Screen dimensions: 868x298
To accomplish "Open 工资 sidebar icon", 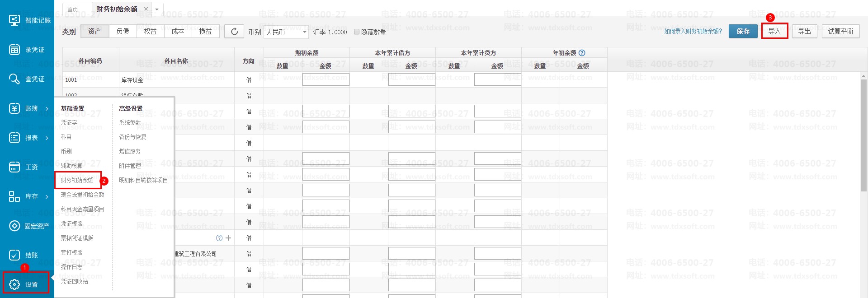I will coord(14,167).
